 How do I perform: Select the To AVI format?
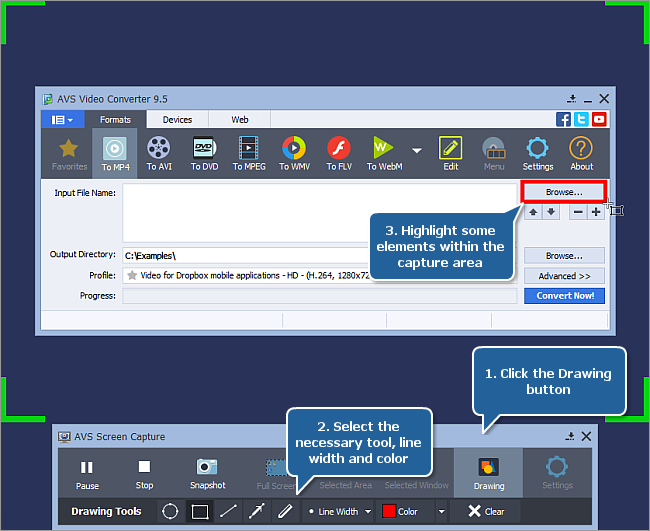pos(159,153)
